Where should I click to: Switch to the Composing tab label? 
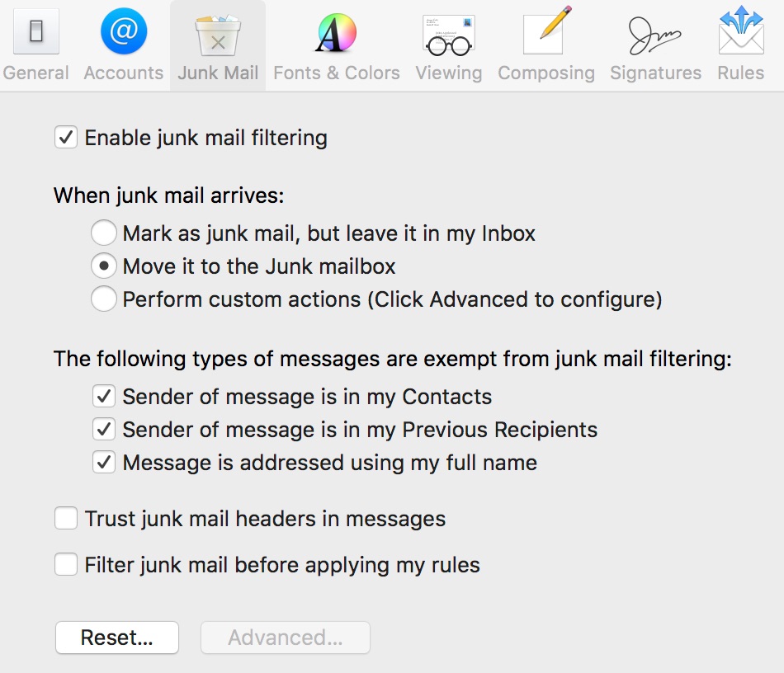point(546,73)
